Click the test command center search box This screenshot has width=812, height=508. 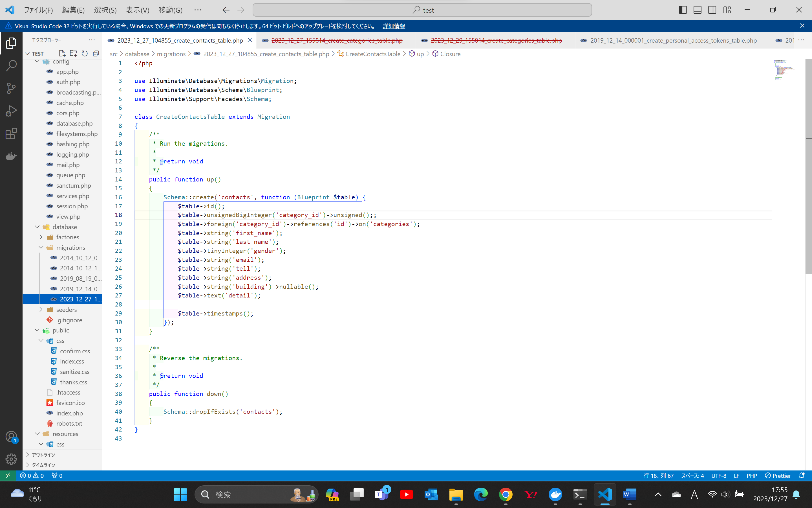click(x=422, y=10)
